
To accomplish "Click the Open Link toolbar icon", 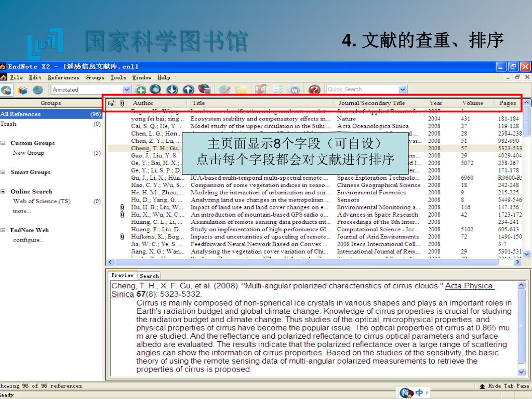I will point(224,89).
